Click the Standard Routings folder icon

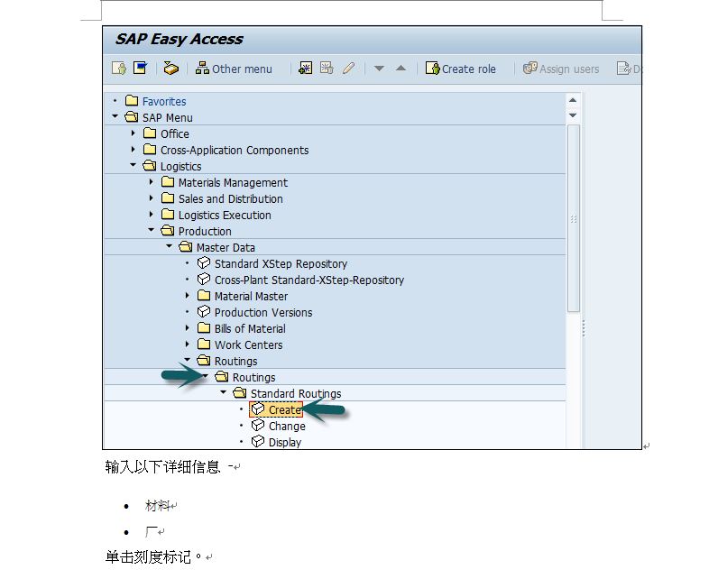[x=240, y=393]
